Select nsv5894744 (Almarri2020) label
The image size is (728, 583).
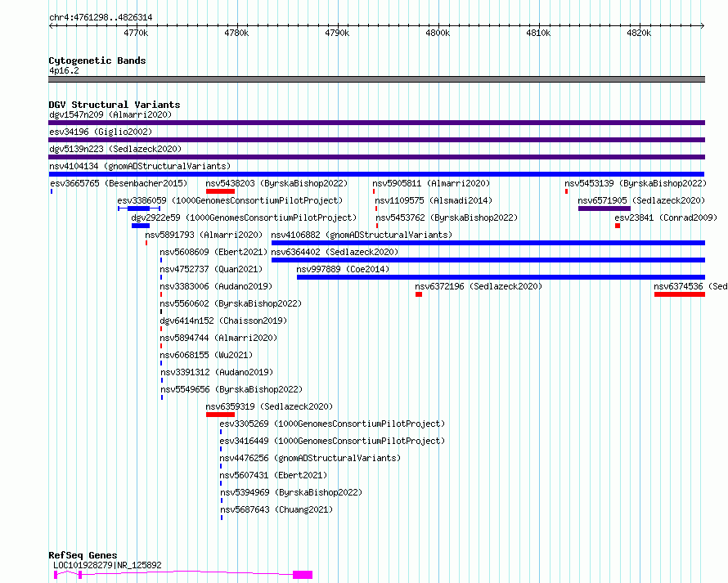[x=218, y=338]
